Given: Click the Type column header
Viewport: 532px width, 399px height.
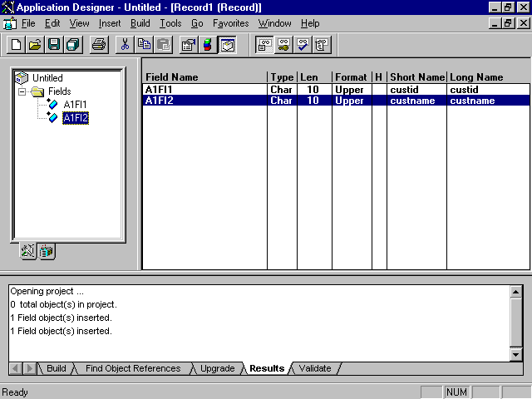Looking at the screenshot, I should pos(282,77).
